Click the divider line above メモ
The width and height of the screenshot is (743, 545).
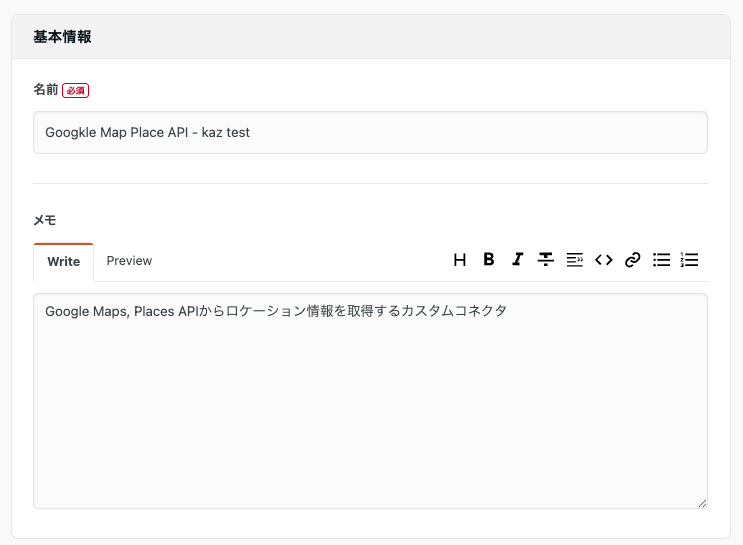(x=370, y=183)
